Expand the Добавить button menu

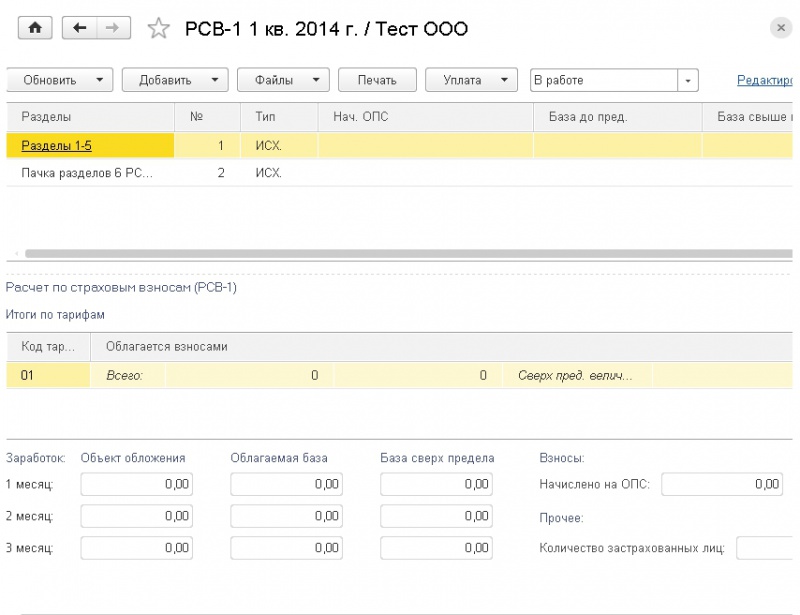point(175,80)
